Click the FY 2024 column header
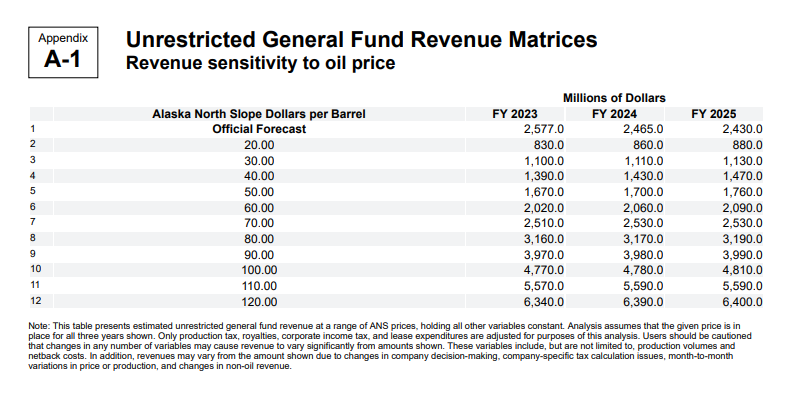The width and height of the screenshot is (786, 396). (x=614, y=114)
